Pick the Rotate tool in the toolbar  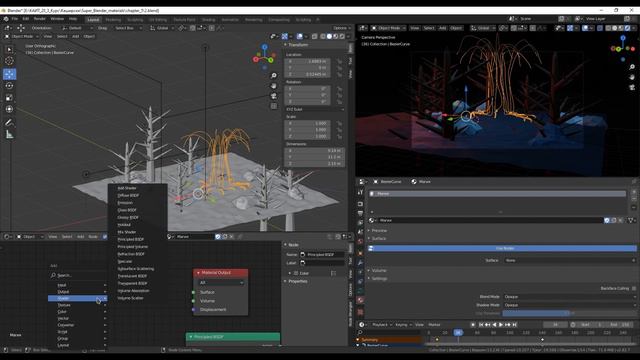point(9,86)
